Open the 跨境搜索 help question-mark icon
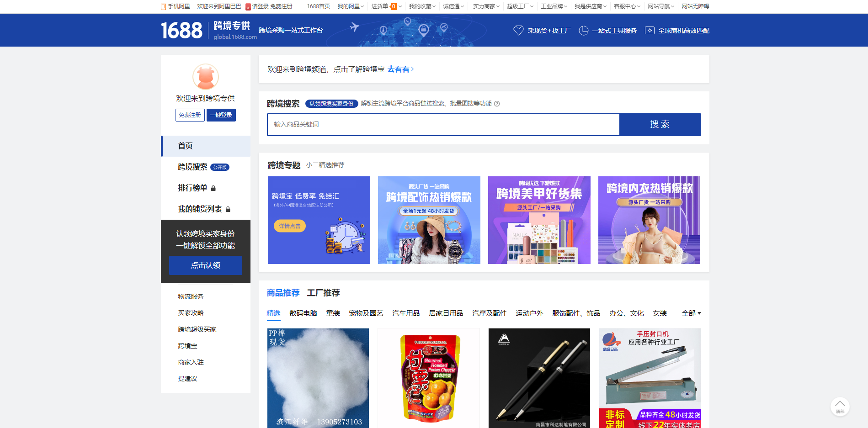Image resolution: width=868 pixels, height=428 pixels. point(498,104)
